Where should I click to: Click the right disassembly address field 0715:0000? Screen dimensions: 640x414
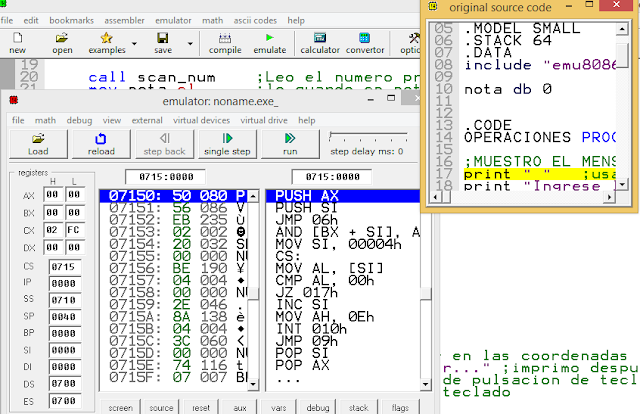coord(332,177)
